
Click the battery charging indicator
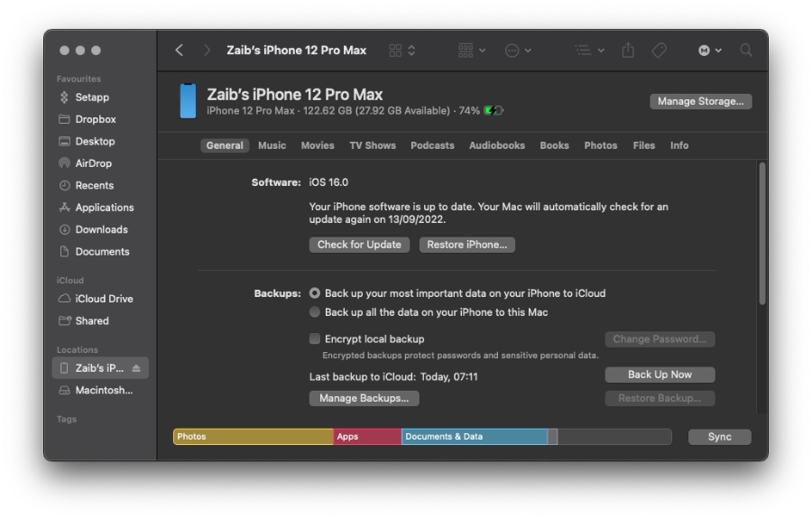[493, 110]
